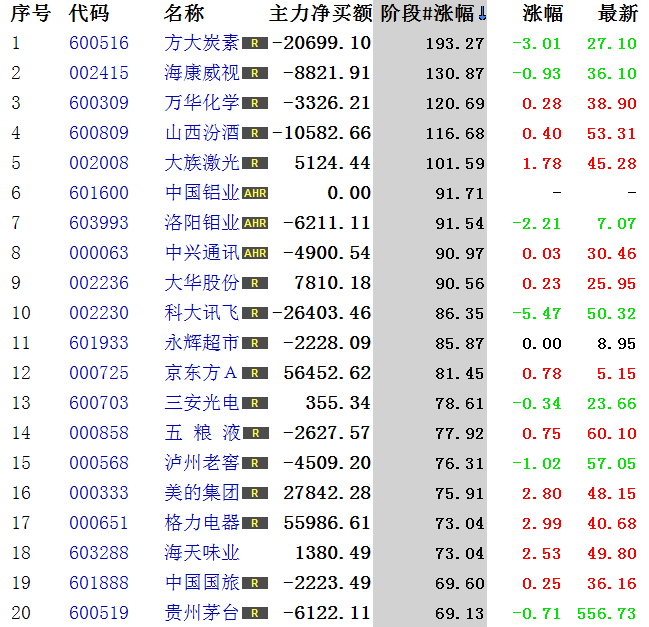Image resolution: width=649 pixels, height=627 pixels.
Task: Click net buy value 56452.62
Action: 327,373
